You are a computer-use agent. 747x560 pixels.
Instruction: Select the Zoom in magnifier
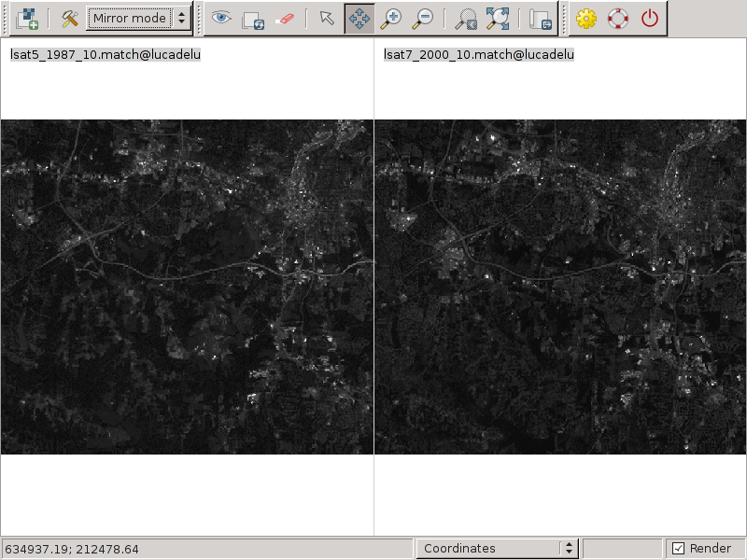391,18
